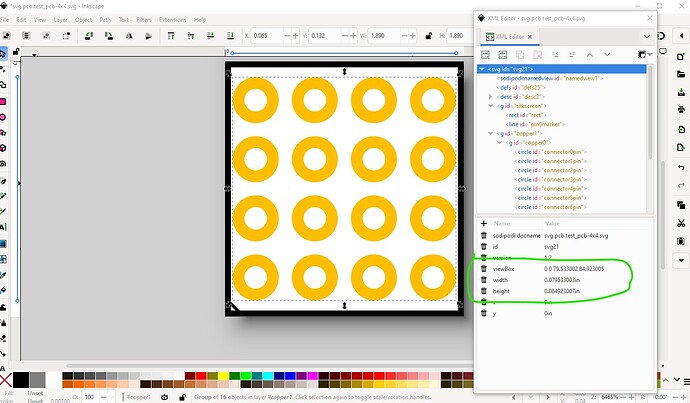
Task: Open the Edit menu
Action: 21,20
